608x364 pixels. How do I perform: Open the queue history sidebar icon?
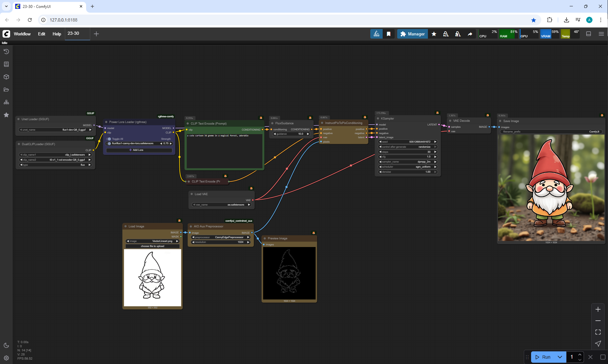click(6, 52)
